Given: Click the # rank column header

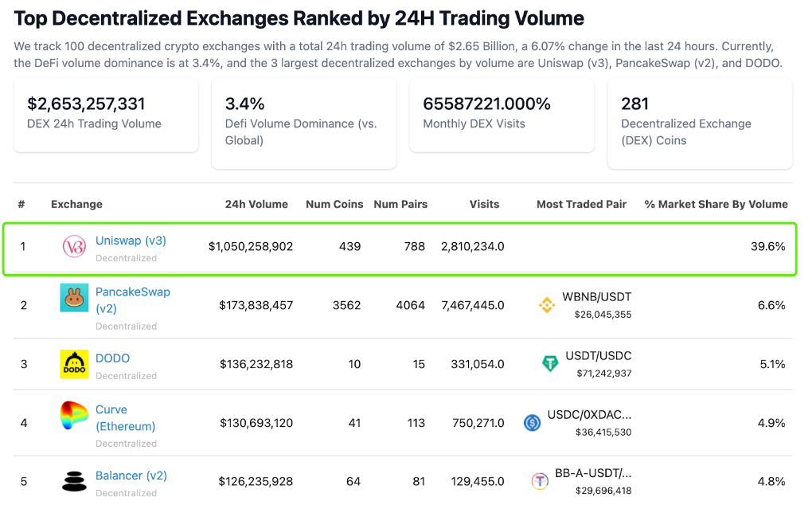Looking at the screenshot, I should [21, 204].
